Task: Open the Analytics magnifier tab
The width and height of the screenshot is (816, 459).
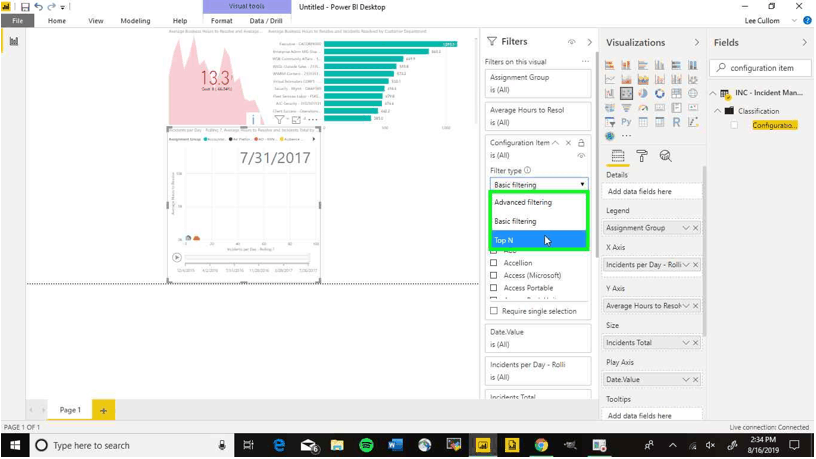Action: click(x=665, y=156)
